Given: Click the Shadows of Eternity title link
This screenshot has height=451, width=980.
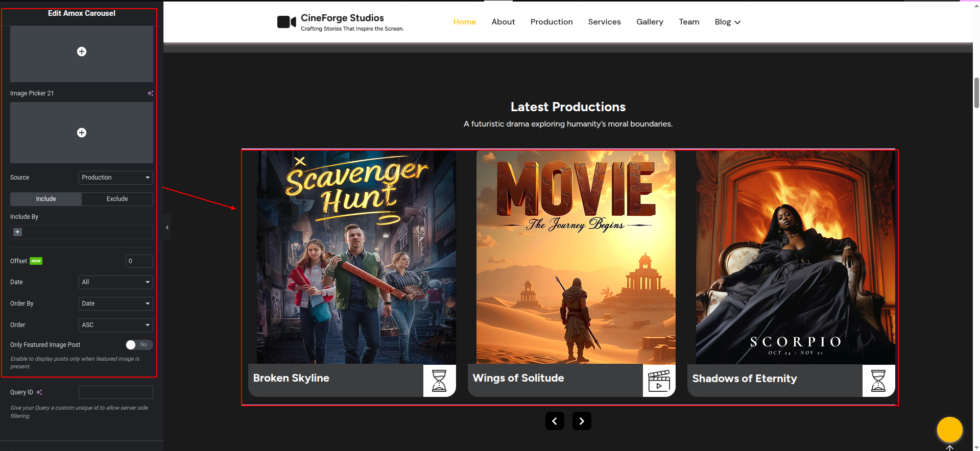Looking at the screenshot, I should click(x=744, y=379).
